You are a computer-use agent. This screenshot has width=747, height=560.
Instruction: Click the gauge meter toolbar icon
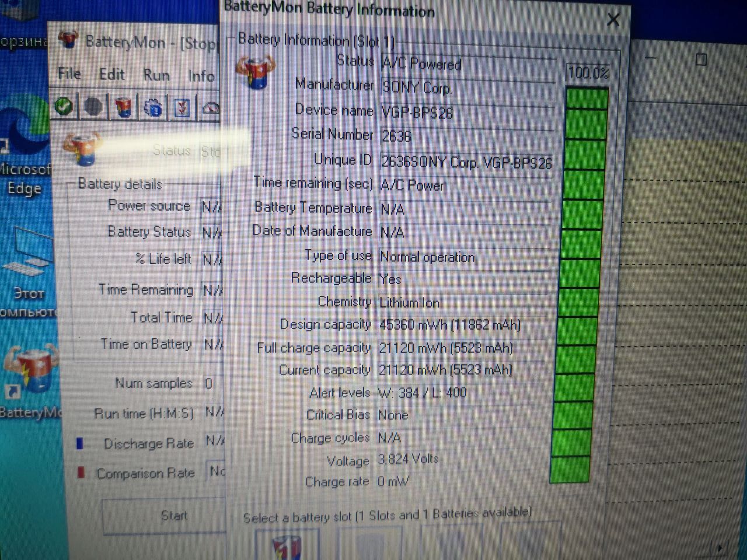pyautogui.click(x=211, y=108)
